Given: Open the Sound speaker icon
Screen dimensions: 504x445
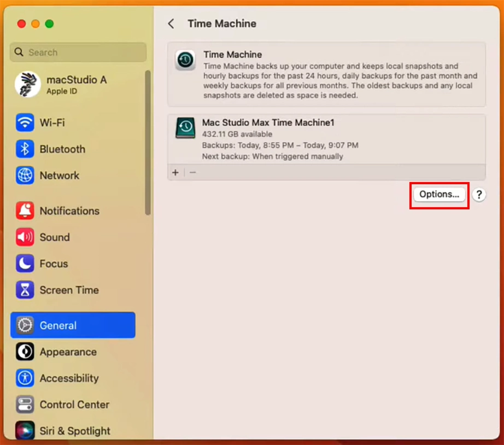Looking at the screenshot, I should click(x=25, y=237).
